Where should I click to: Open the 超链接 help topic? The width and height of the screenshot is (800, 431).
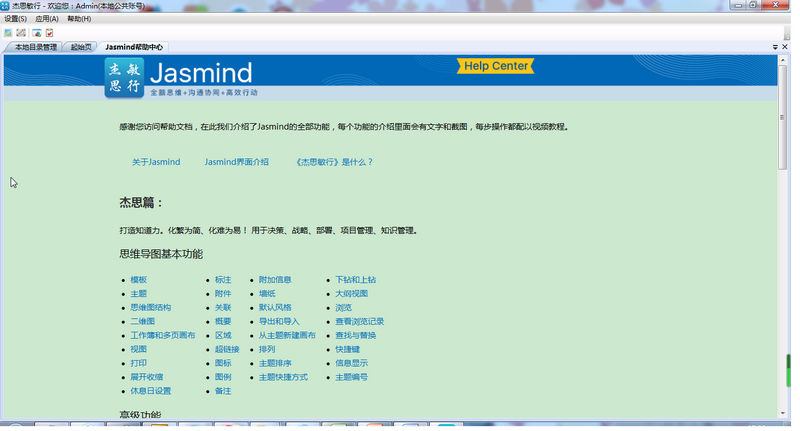pyautogui.click(x=227, y=349)
